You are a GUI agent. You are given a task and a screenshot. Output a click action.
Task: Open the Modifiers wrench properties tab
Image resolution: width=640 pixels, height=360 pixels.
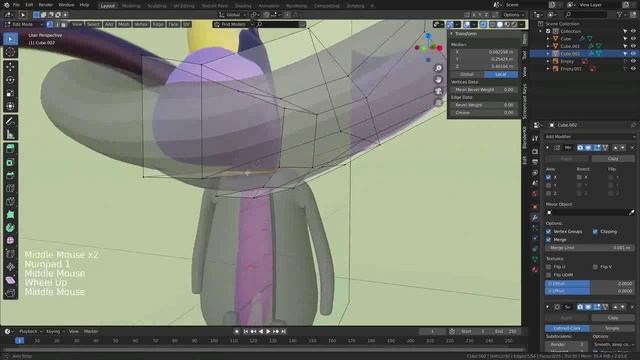click(x=535, y=218)
